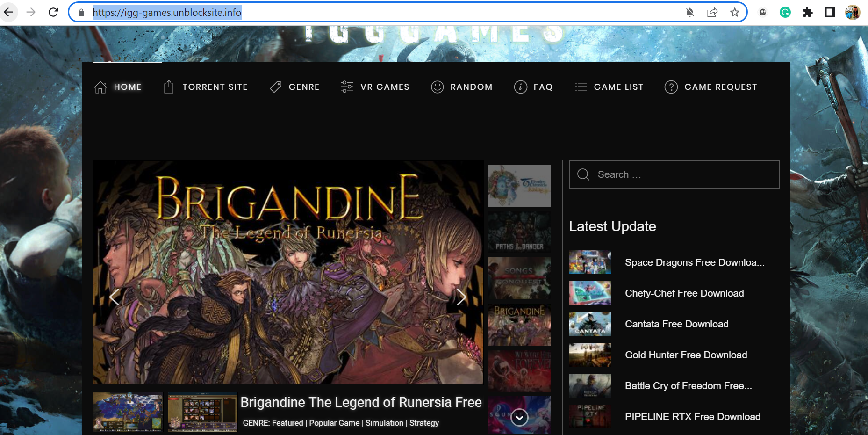Viewport: 868px width, 435px height.
Task: Toggle the muted notifications bell icon
Action: coord(689,12)
